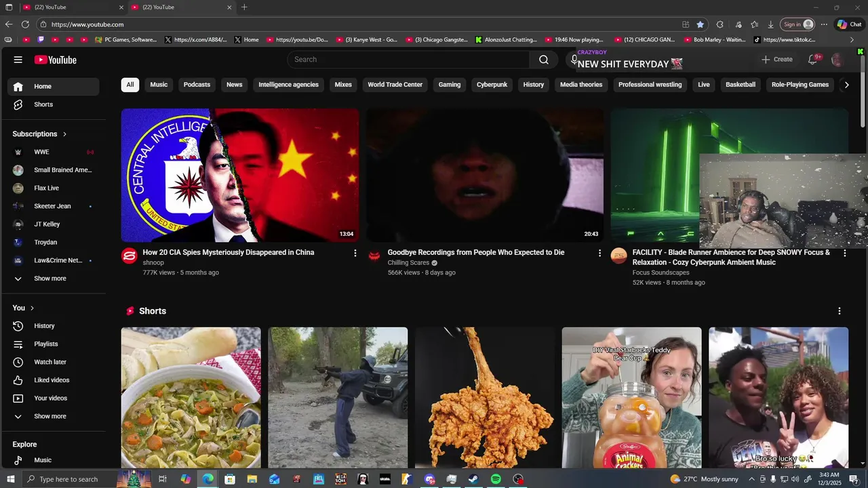Open Copilot Chat in browser

pyautogui.click(x=849, y=24)
